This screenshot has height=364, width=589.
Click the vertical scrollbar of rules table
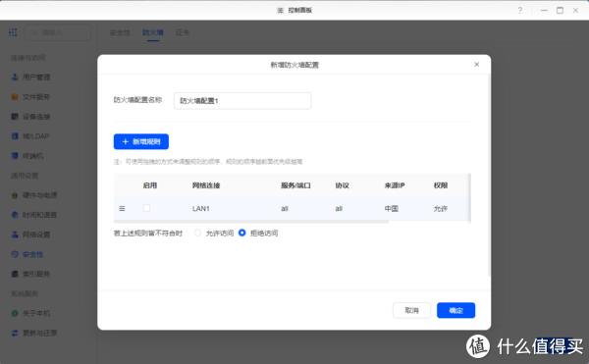click(x=469, y=197)
